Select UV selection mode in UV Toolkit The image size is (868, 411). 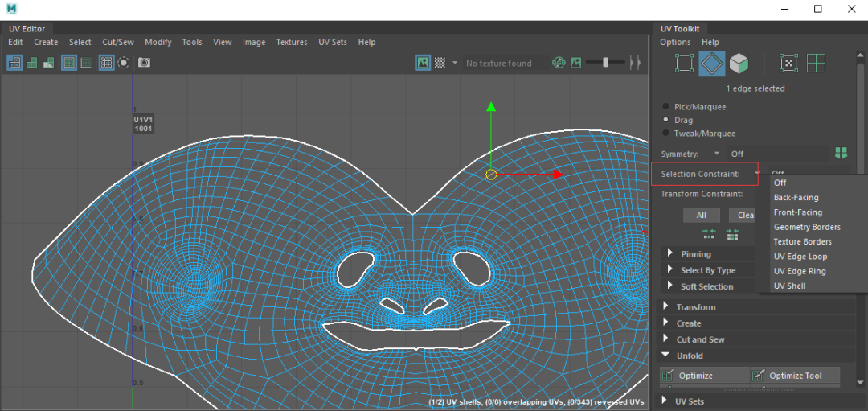[684, 64]
